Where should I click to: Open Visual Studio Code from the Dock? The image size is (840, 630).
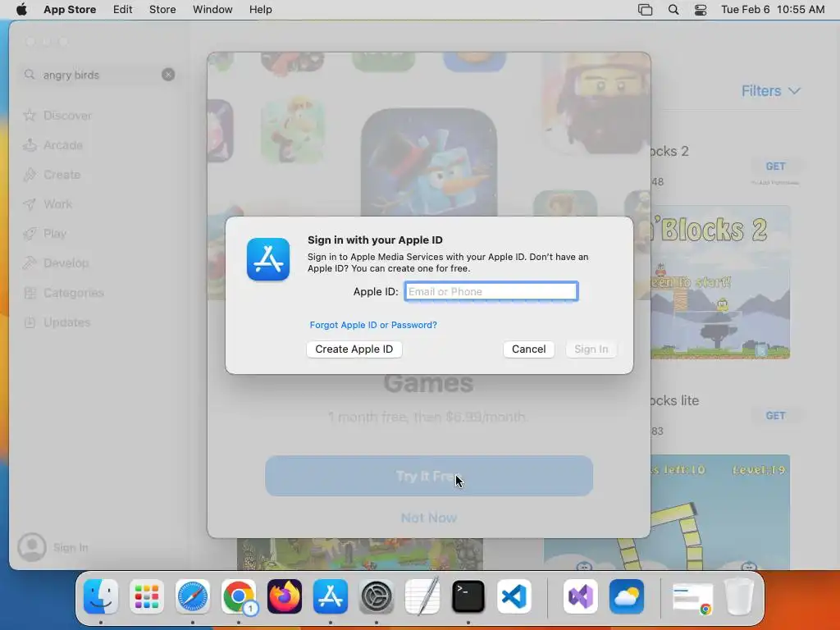514,596
